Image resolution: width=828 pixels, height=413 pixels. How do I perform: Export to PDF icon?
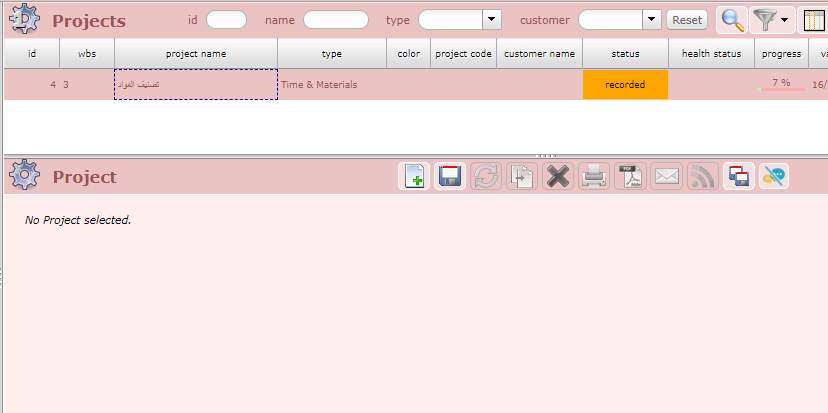coord(630,177)
